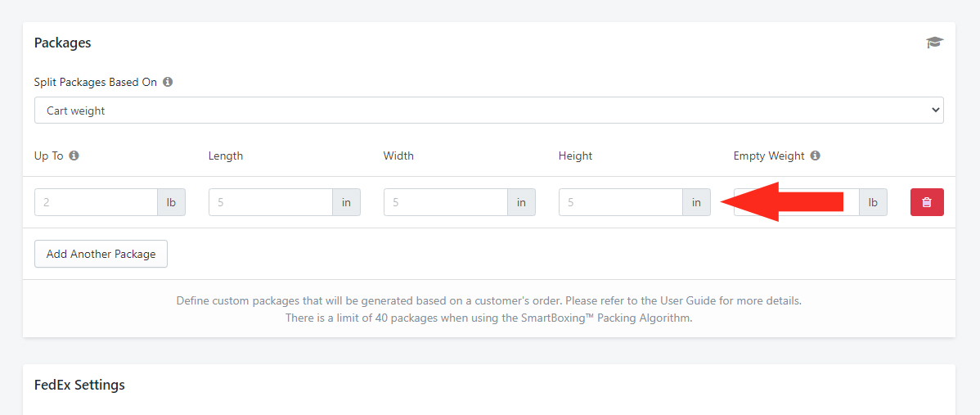Click the lb unit beside Empty Weight field

pyautogui.click(x=873, y=202)
